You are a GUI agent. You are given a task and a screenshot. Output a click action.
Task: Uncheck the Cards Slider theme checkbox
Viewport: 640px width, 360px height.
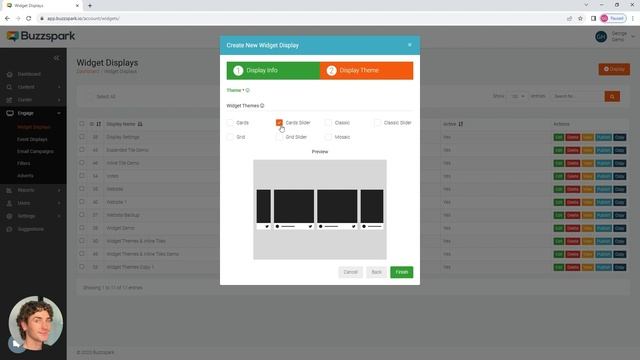279,123
